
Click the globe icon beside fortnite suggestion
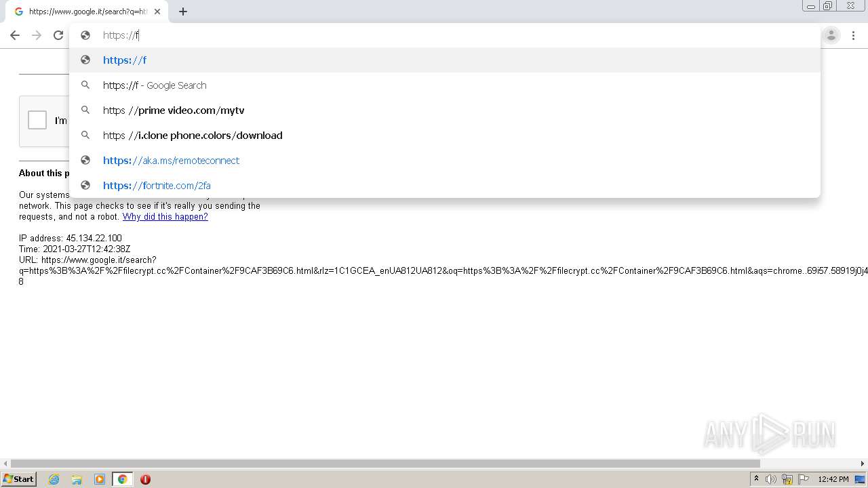pyautogui.click(x=85, y=185)
